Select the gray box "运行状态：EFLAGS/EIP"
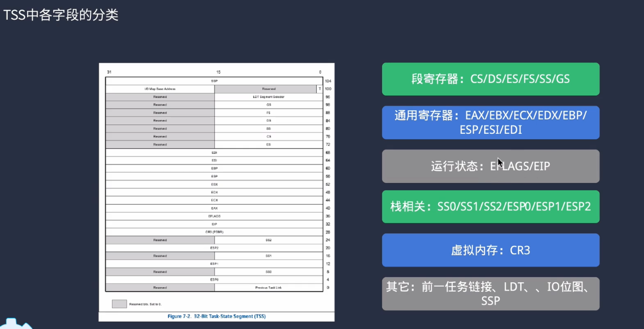This screenshot has height=329, width=644. click(x=491, y=166)
